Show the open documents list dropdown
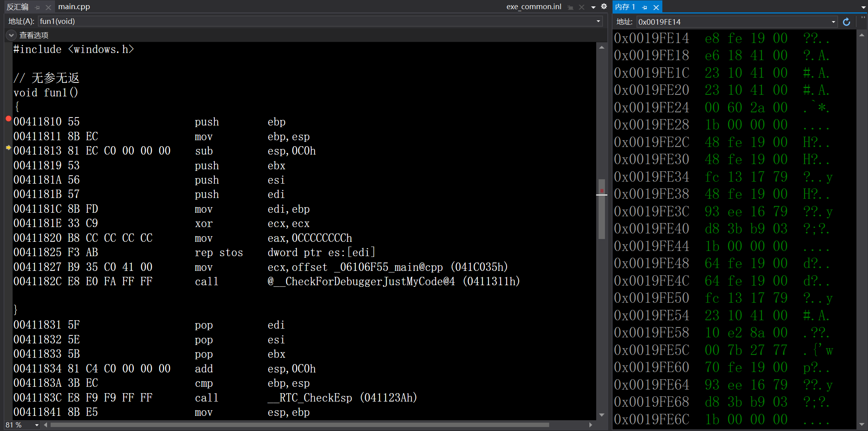 point(593,7)
